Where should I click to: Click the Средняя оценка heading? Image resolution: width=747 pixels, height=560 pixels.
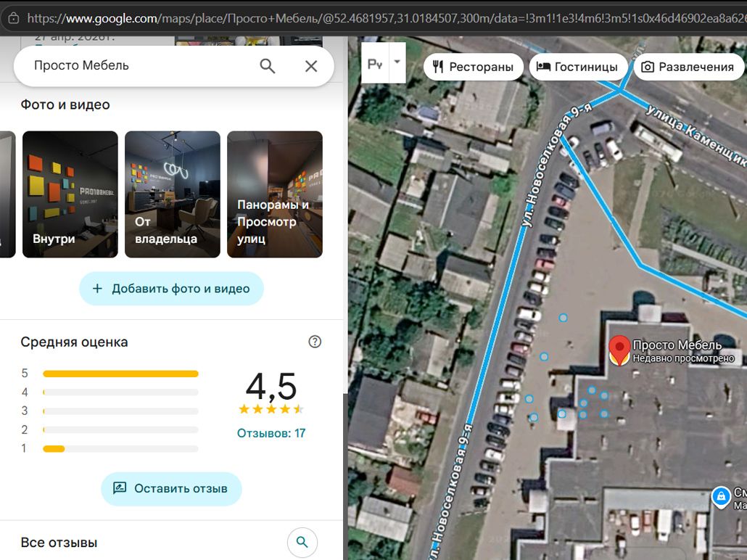point(74,342)
